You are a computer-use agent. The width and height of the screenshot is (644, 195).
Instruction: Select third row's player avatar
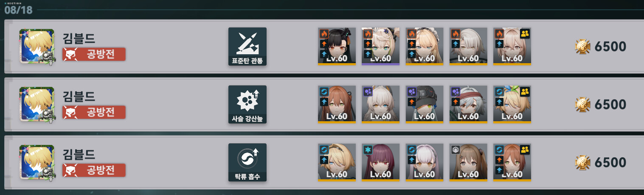click(x=37, y=162)
